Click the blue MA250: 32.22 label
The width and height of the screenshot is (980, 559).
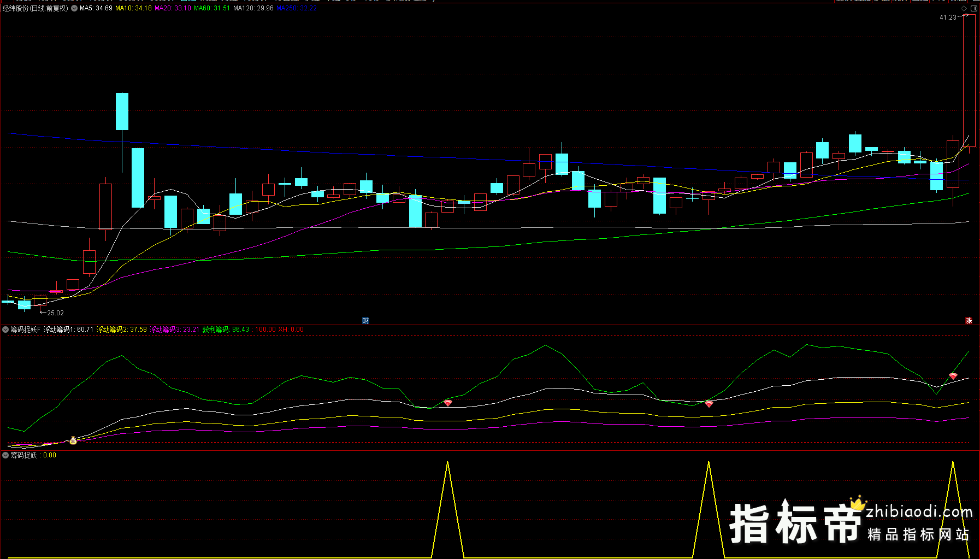(297, 8)
